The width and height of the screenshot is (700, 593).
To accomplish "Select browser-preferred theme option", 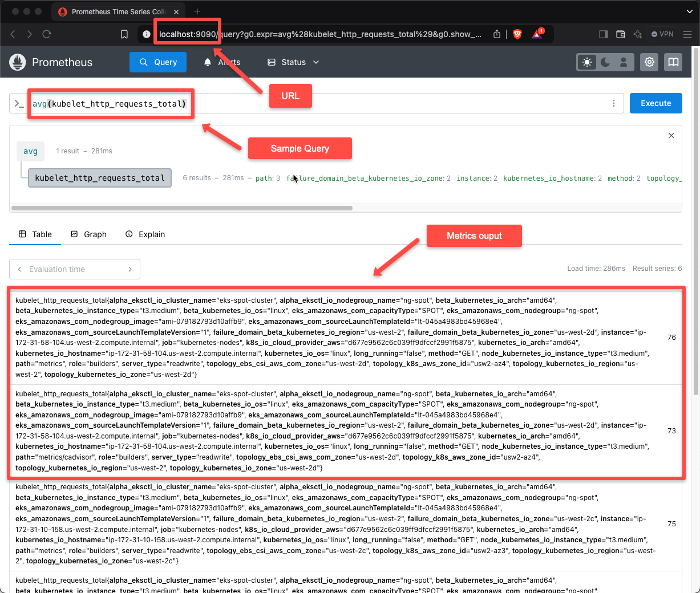I will click(624, 62).
